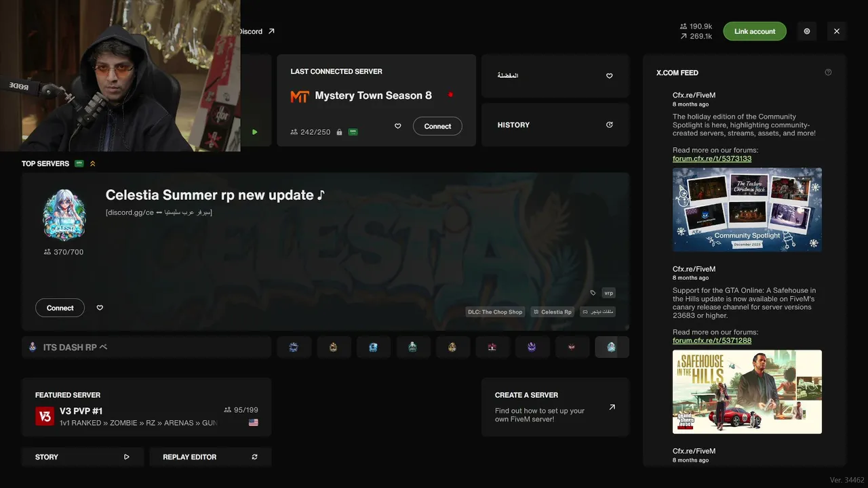Favorite Mystery Town Season 8 heart icon
Viewport: 868px width, 488px height.
point(398,126)
